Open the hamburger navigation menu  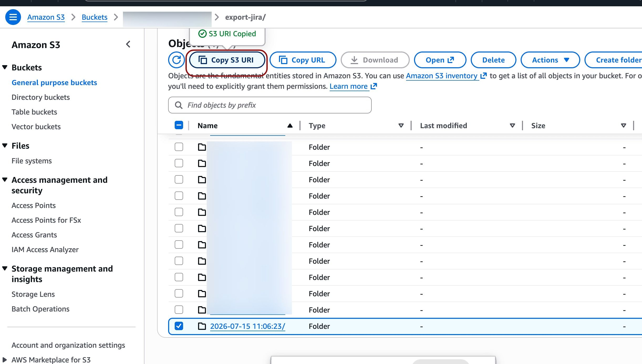[x=13, y=17]
